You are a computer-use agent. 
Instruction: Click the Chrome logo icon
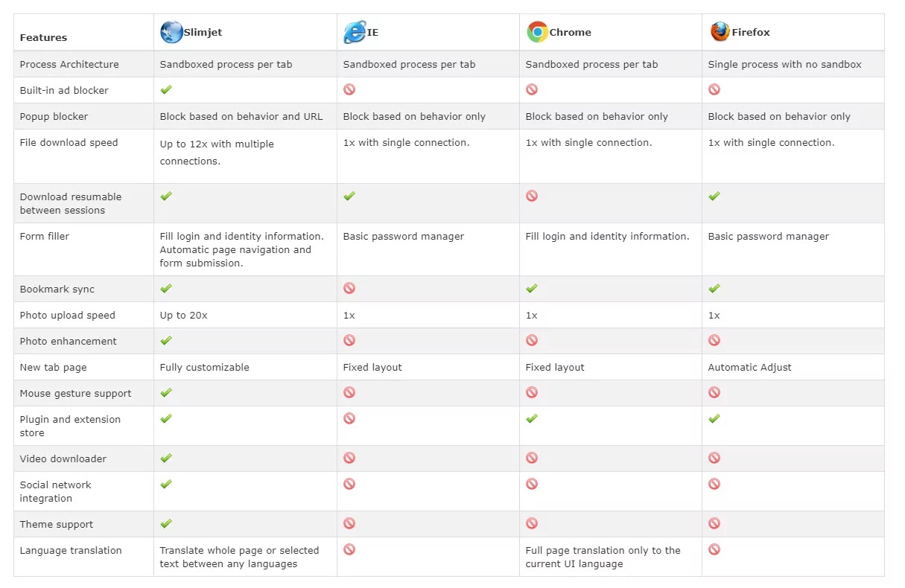[x=537, y=32]
